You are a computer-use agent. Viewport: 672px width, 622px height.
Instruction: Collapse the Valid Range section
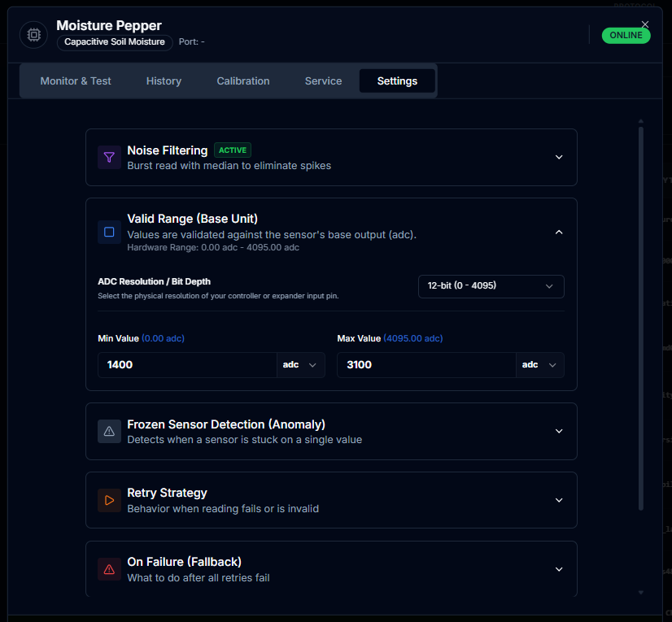coord(559,233)
